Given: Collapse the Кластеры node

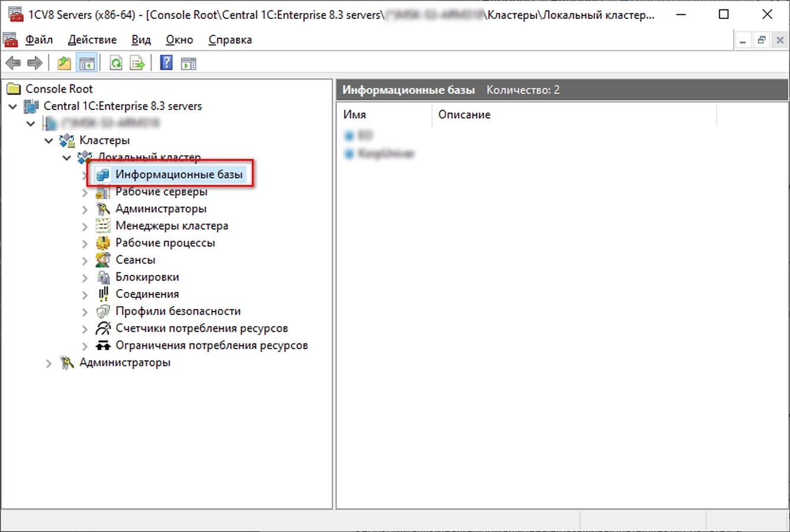Looking at the screenshot, I should point(48,141).
